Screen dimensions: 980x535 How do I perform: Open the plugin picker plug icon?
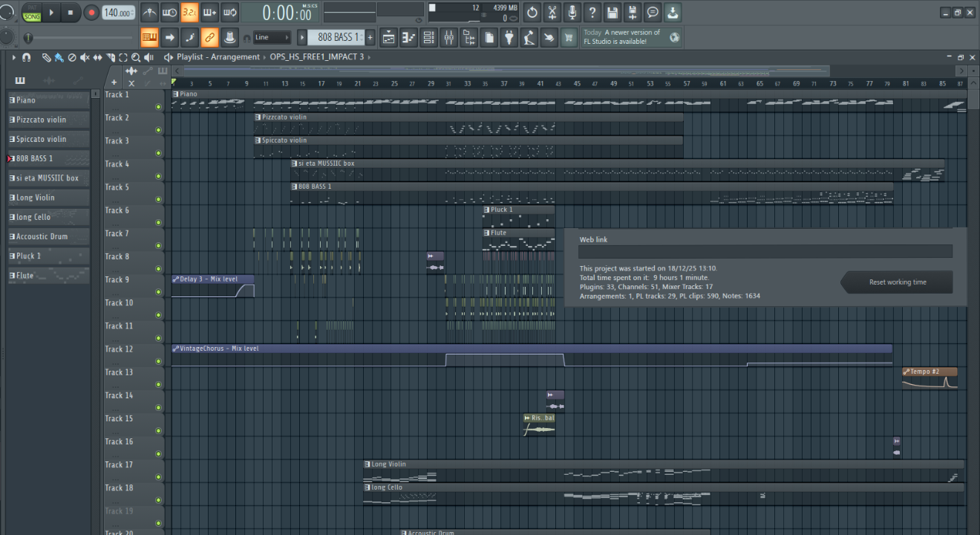click(509, 37)
